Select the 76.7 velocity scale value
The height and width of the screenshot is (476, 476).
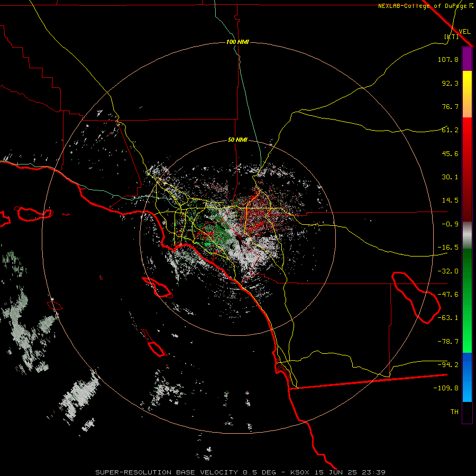click(450, 106)
